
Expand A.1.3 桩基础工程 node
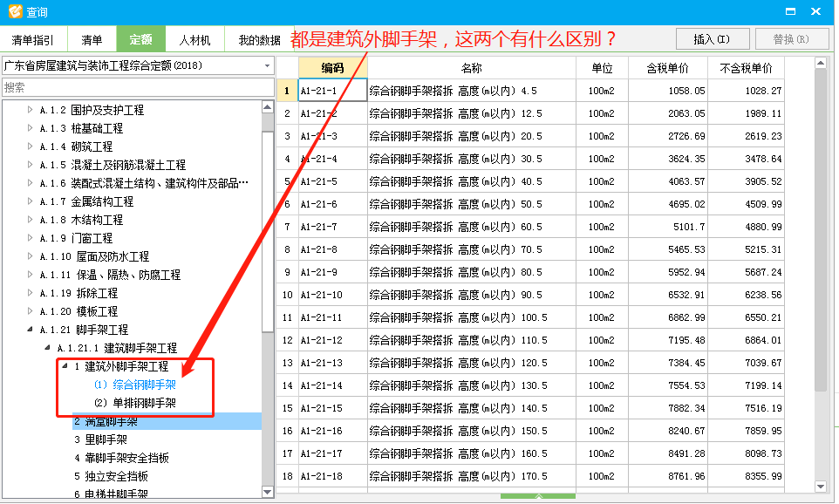point(30,128)
